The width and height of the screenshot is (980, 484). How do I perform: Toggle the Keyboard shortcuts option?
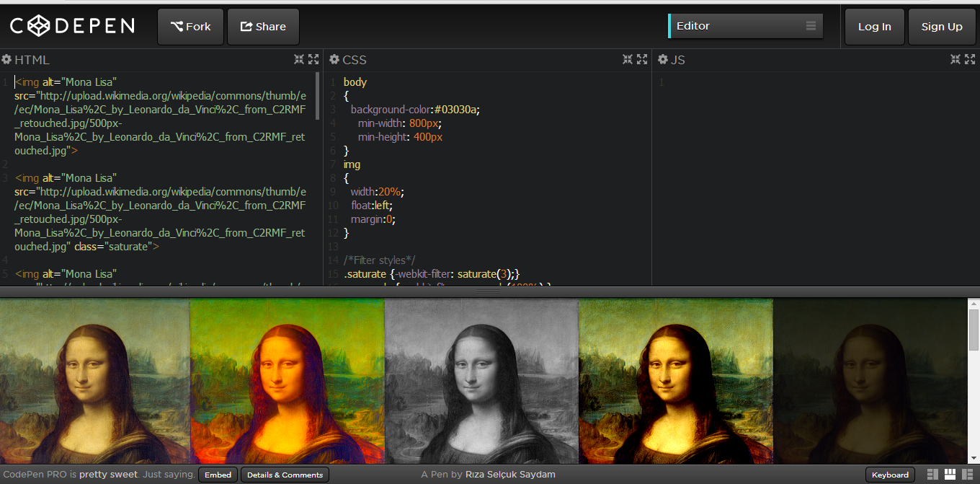tap(890, 475)
